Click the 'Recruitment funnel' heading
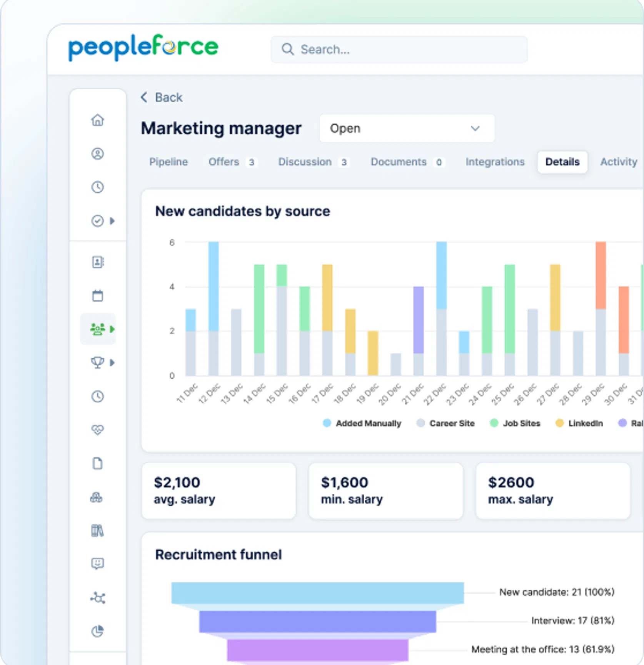This screenshot has width=644, height=665. 219,555
